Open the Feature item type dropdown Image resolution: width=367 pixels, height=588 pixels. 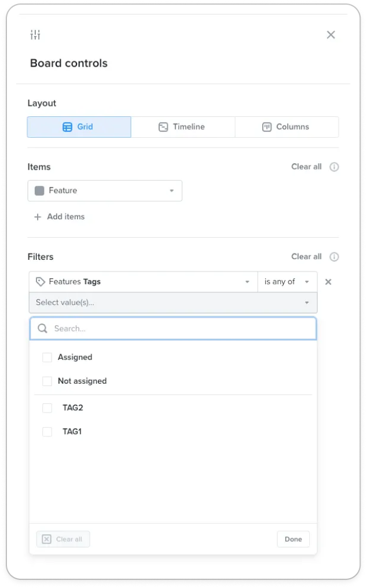[105, 191]
